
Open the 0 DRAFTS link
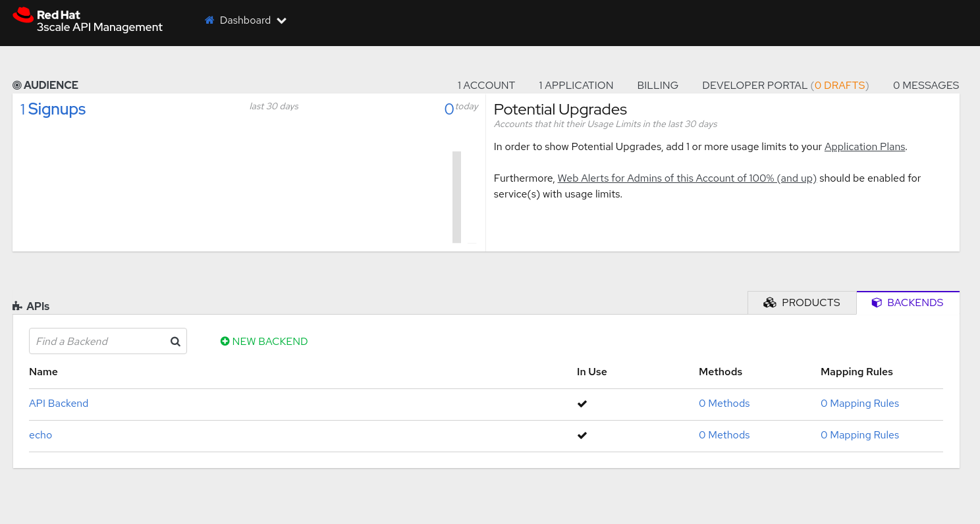pyautogui.click(x=840, y=86)
